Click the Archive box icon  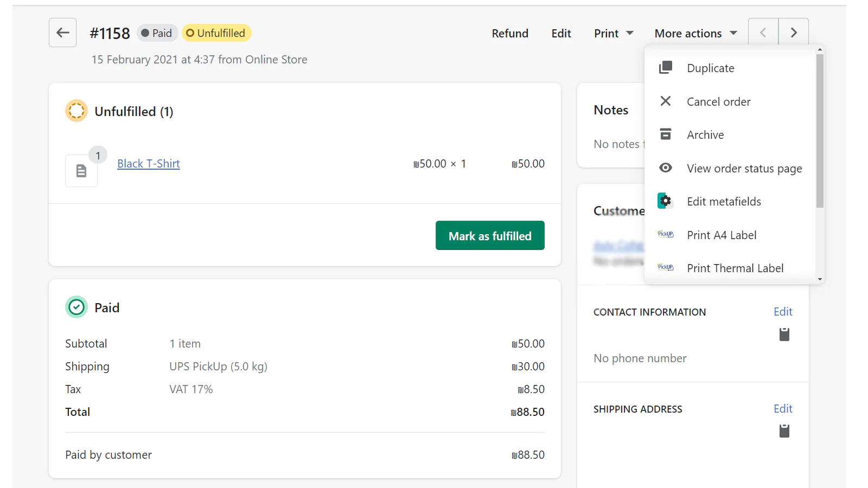tap(665, 134)
